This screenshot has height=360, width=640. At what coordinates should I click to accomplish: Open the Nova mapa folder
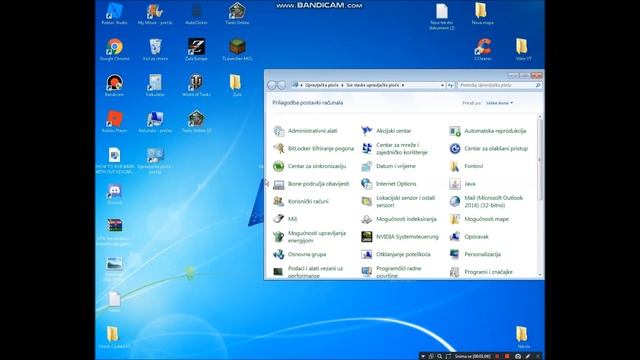click(x=482, y=13)
